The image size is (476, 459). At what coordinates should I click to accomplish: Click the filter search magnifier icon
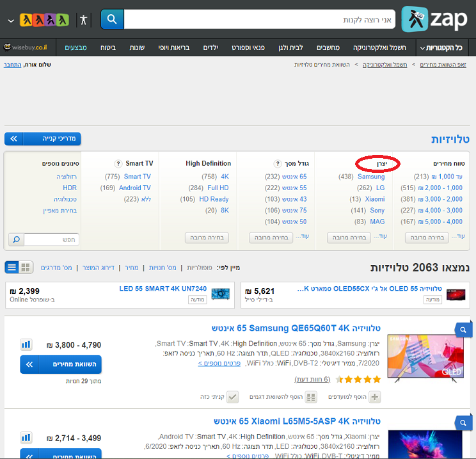pyautogui.click(x=16, y=239)
